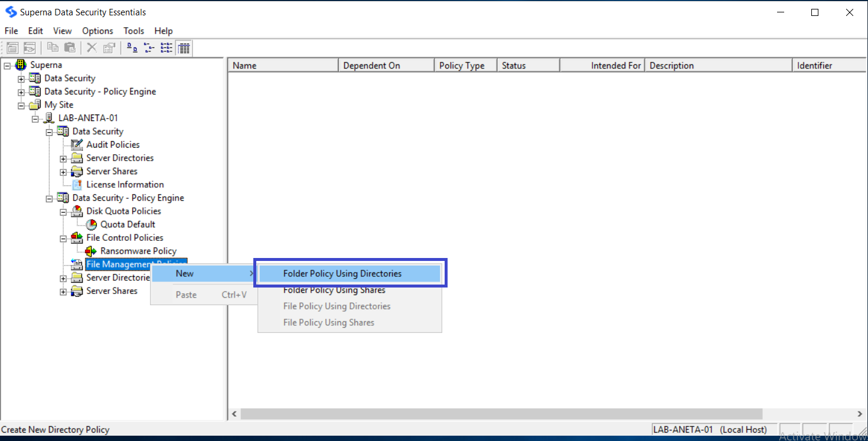Choose Folder Policy Using Directories
The width and height of the screenshot is (868, 441).
[350, 273]
